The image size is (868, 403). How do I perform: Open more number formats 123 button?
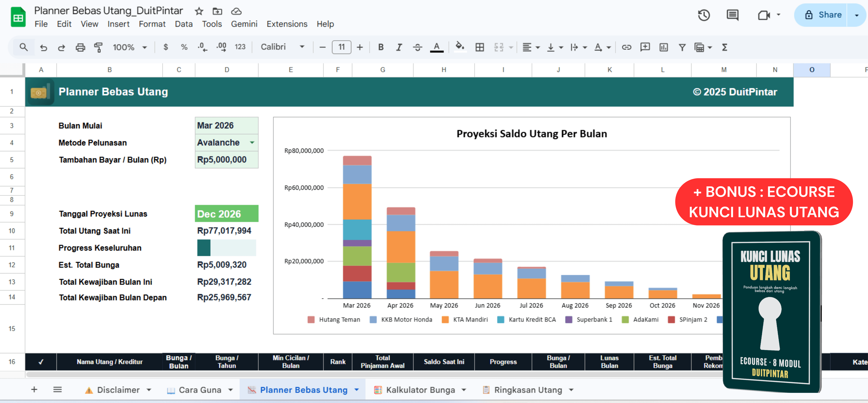pyautogui.click(x=240, y=47)
